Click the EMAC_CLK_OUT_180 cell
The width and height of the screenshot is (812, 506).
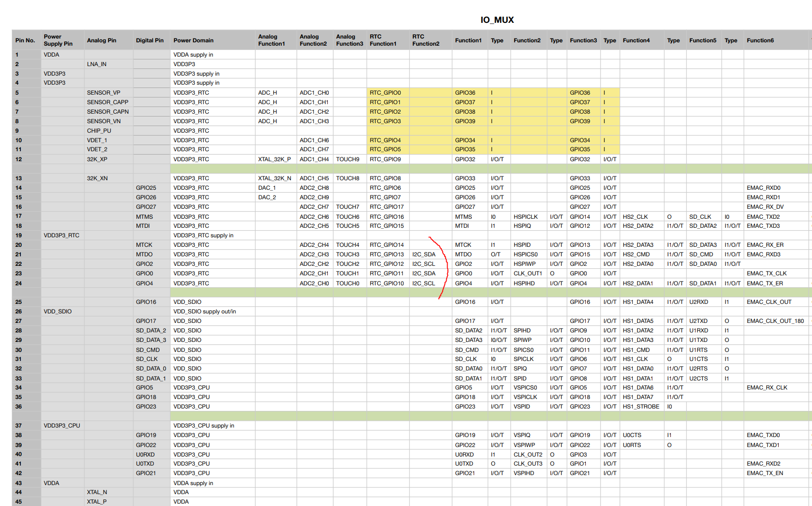(775, 321)
